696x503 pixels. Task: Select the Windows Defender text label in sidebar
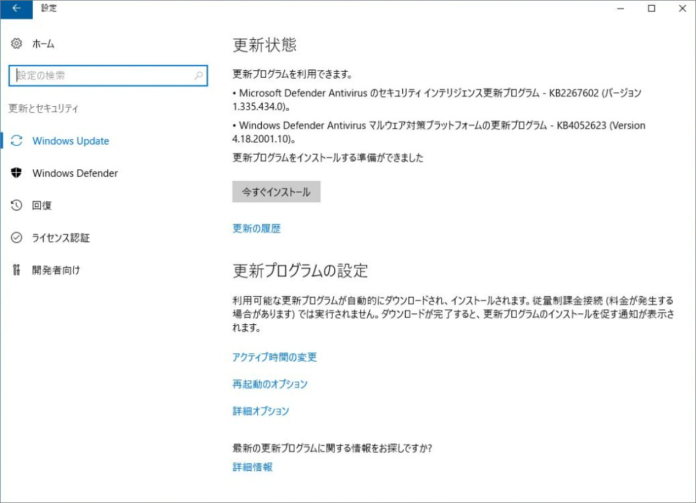point(74,173)
